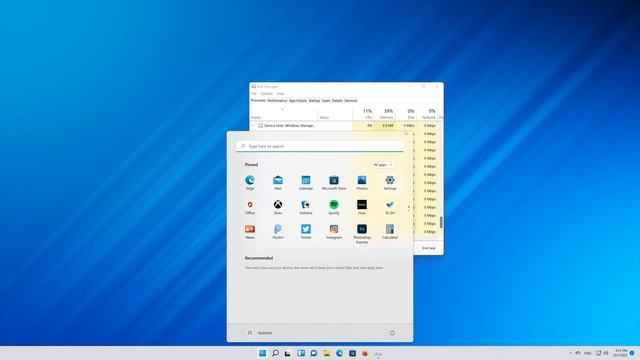
Task: Open the Chat icon on the taskbar
Action: pyautogui.click(x=314, y=353)
